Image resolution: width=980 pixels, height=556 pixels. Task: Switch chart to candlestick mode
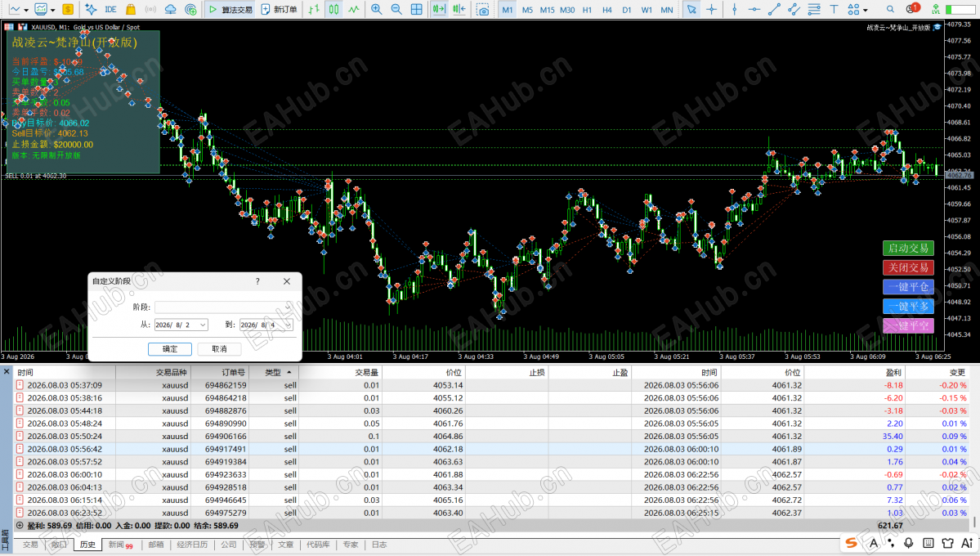pos(333,9)
